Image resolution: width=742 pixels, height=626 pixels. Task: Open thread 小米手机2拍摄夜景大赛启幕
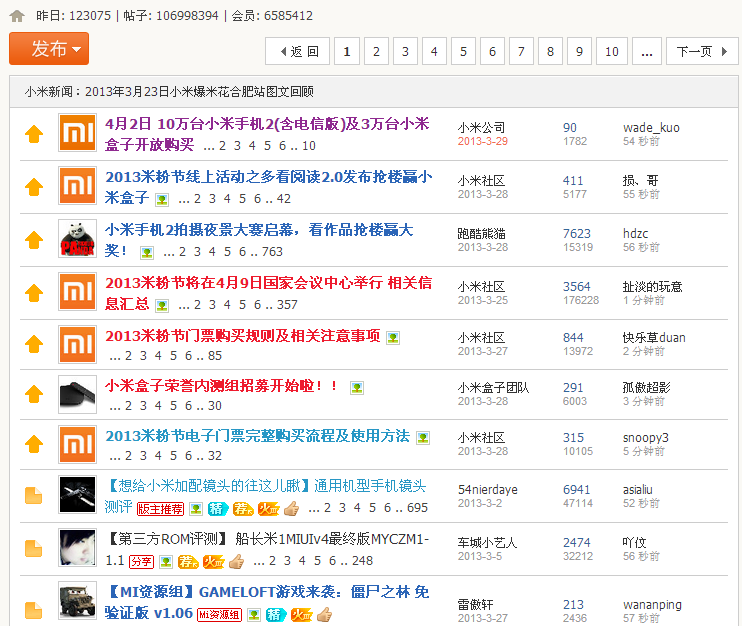tap(259, 240)
